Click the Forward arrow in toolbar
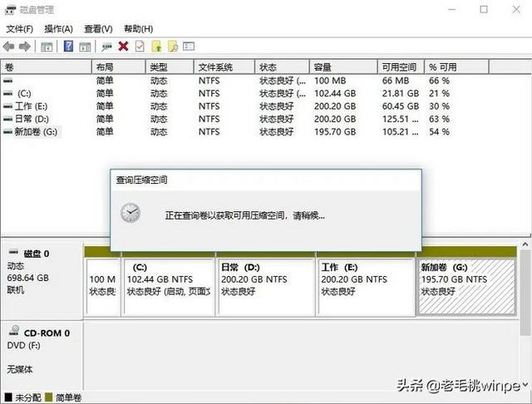 pos(24,47)
